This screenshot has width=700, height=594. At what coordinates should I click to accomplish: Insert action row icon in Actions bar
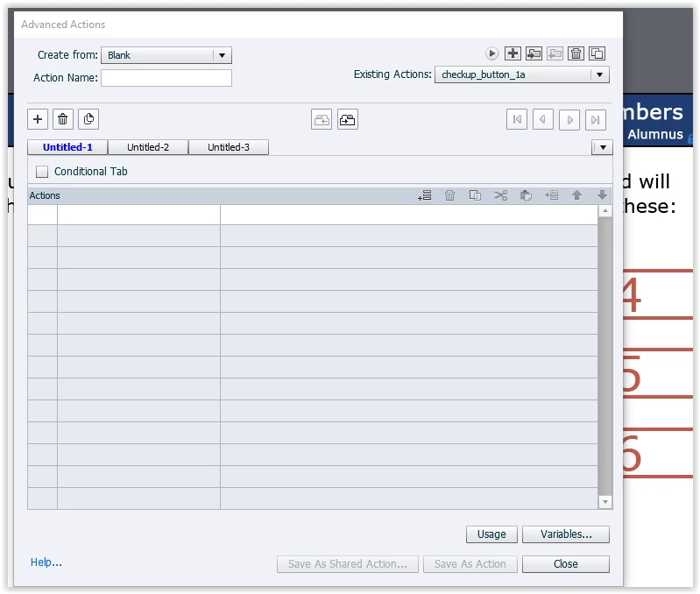pos(551,195)
